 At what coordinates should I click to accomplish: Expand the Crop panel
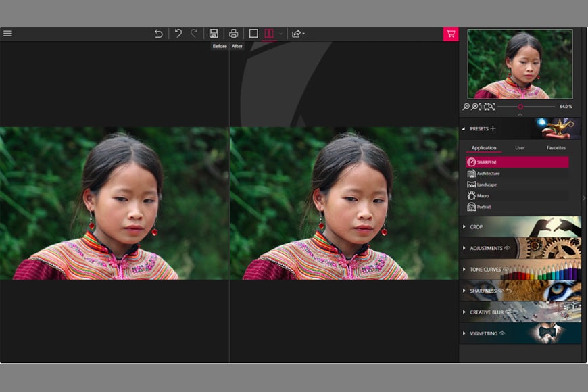tap(476, 227)
